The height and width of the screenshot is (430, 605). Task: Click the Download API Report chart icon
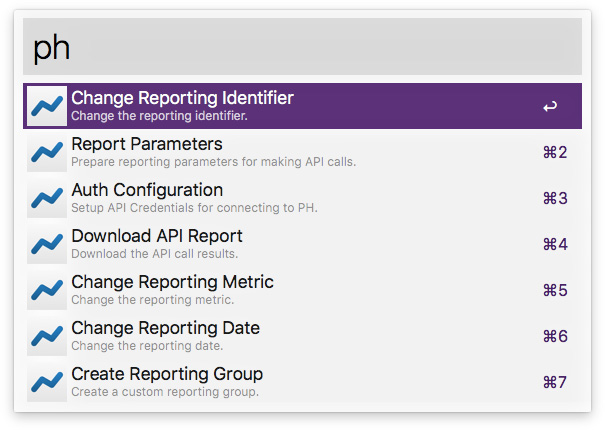[x=46, y=244]
